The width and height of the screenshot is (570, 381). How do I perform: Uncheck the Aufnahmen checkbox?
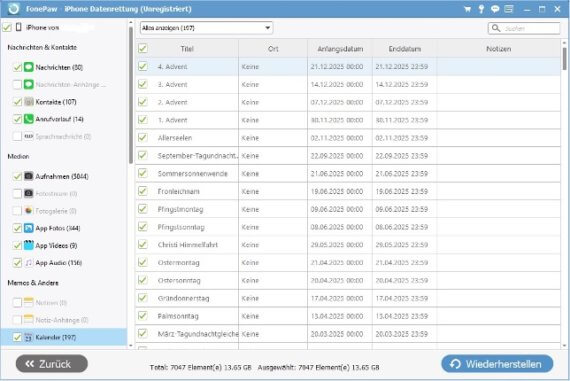pyautogui.click(x=17, y=176)
